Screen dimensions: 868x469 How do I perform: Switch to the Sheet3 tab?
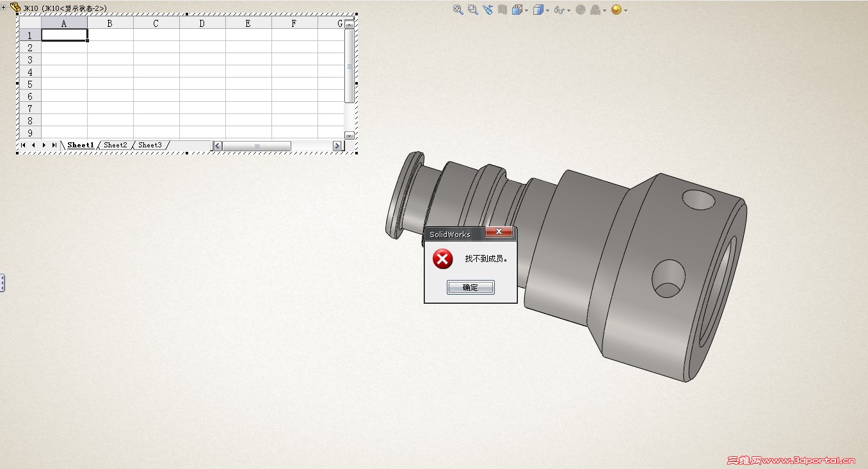[x=150, y=145]
